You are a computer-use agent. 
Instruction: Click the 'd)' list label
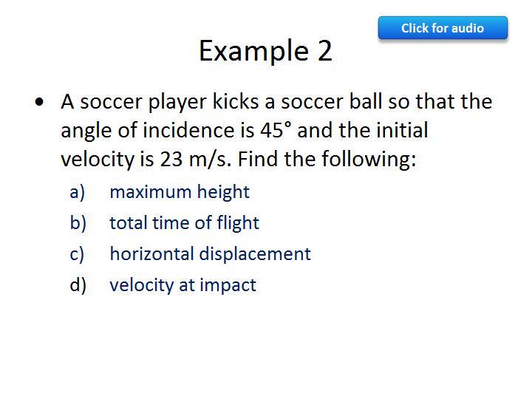point(78,285)
